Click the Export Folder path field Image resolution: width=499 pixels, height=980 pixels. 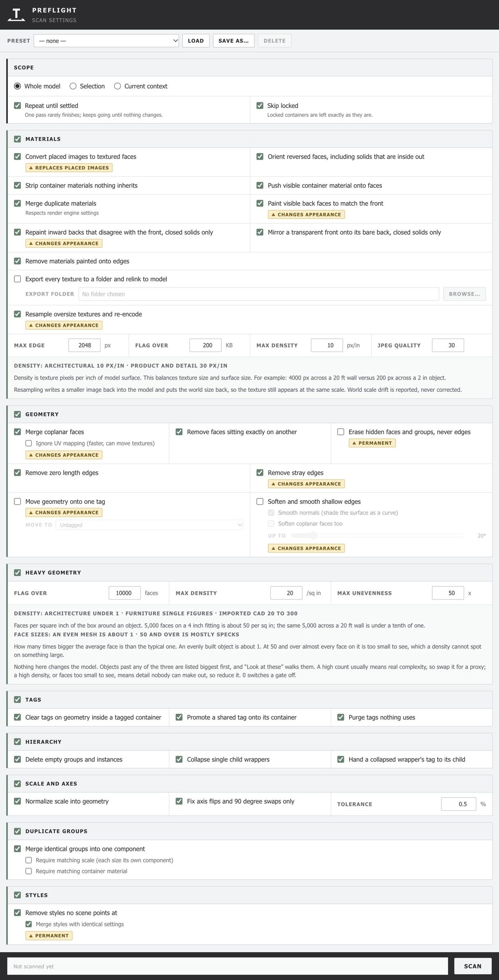click(258, 294)
